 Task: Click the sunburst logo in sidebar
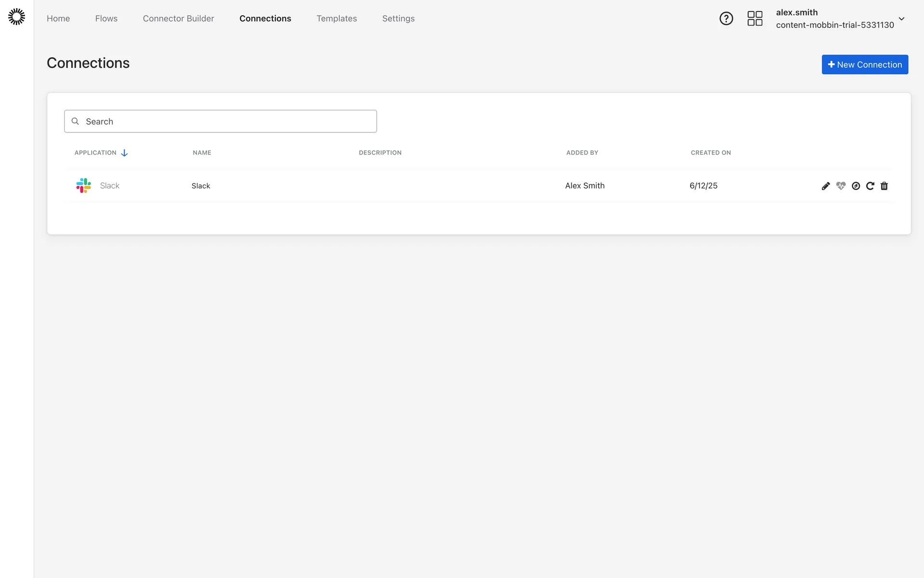[x=16, y=16]
